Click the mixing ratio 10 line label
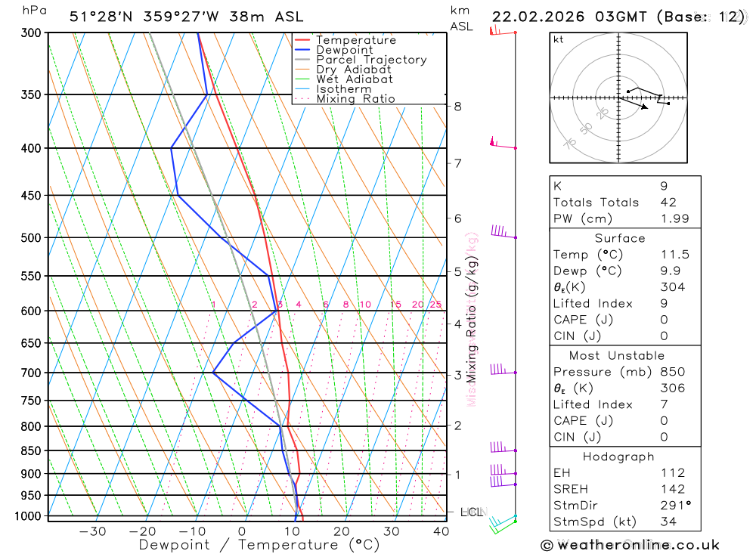This screenshot has width=756, height=554. (x=365, y=305)
